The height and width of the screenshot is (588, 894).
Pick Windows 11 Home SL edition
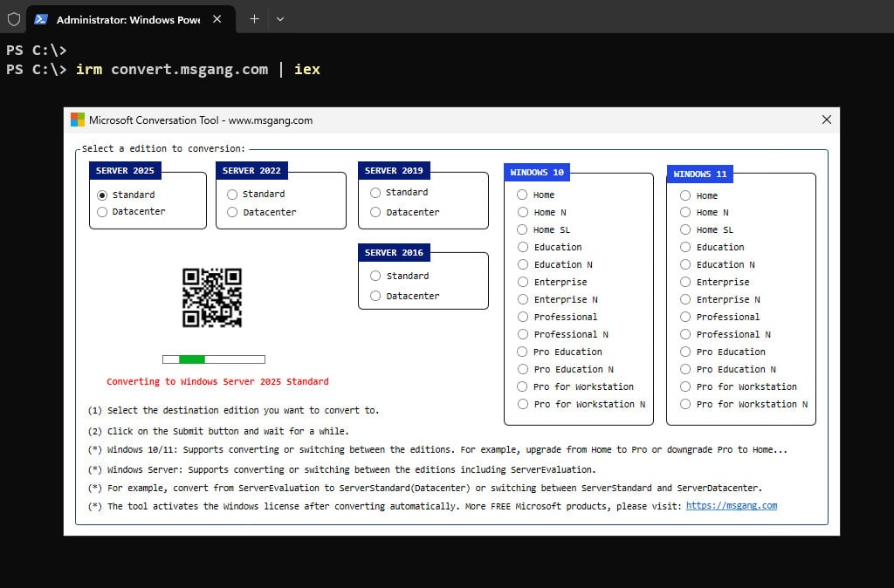click(685, 229)
